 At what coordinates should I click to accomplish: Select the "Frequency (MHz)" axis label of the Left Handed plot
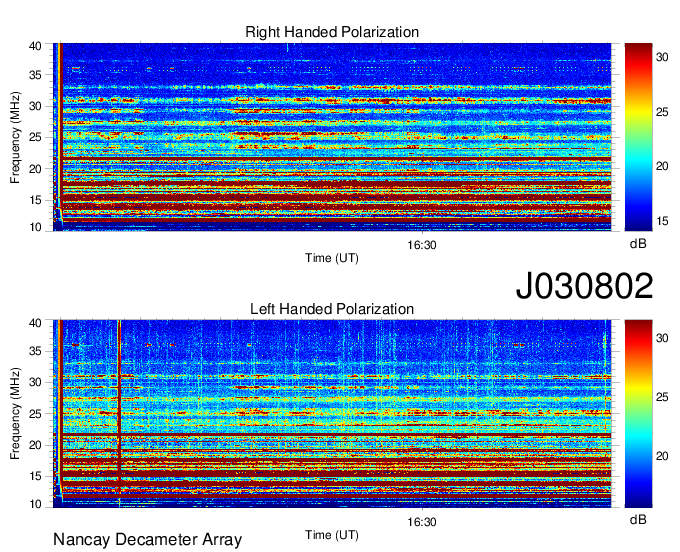tap(15, 414)
